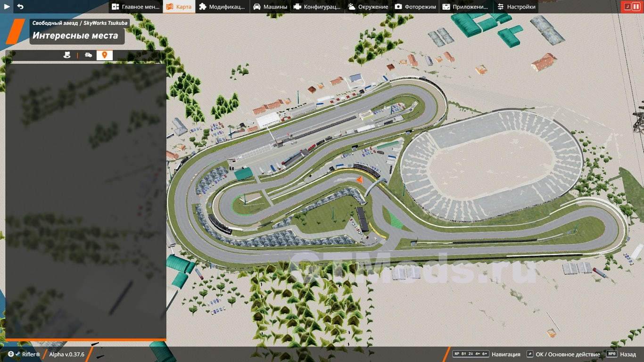Open the Модификации puzzle-piece menu
This screenshot has width=644, height=362.
tap(222, 7)
